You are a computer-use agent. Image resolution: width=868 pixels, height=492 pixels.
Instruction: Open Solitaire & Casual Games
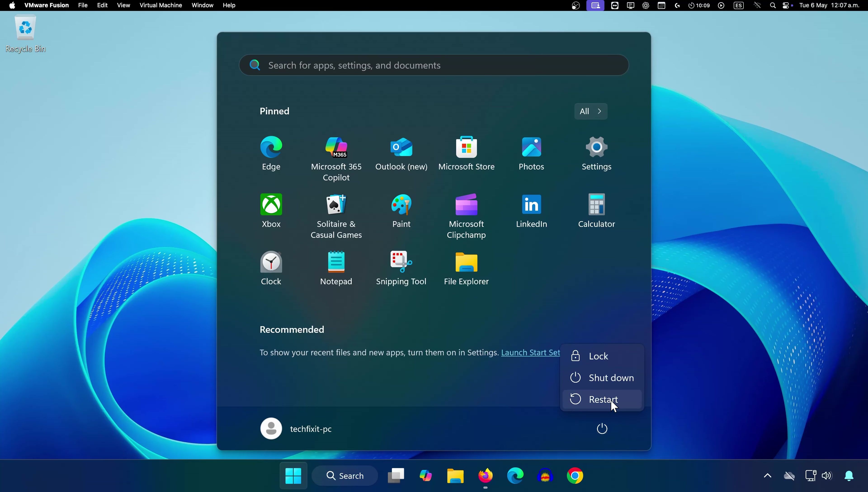pos(336,216)
